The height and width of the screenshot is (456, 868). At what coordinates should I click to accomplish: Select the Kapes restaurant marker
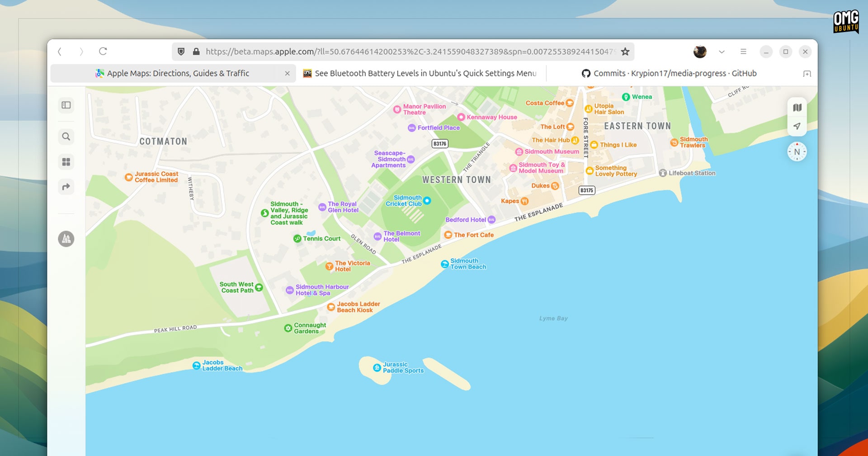coord(524,201)
